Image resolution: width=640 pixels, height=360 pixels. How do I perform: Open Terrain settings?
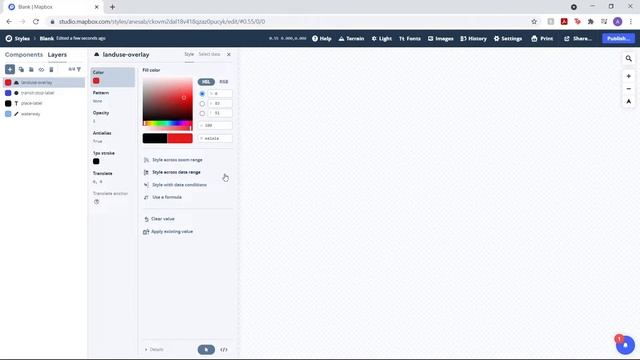tap(351, 38)
